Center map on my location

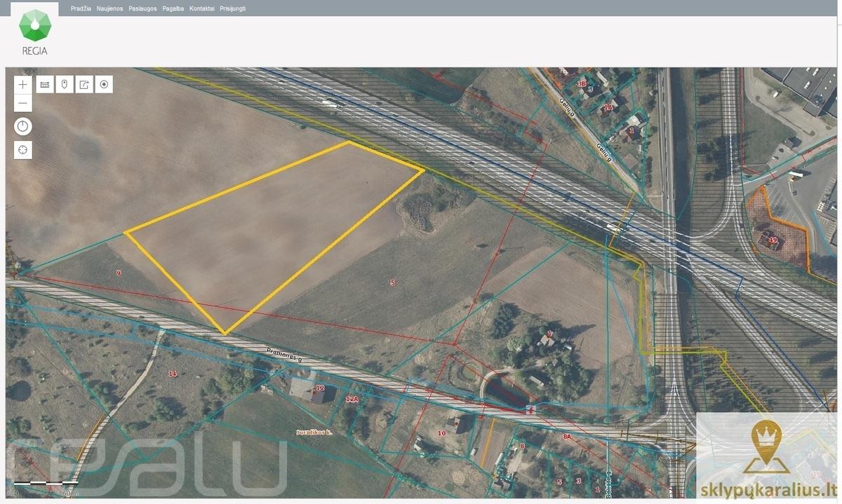23,149
